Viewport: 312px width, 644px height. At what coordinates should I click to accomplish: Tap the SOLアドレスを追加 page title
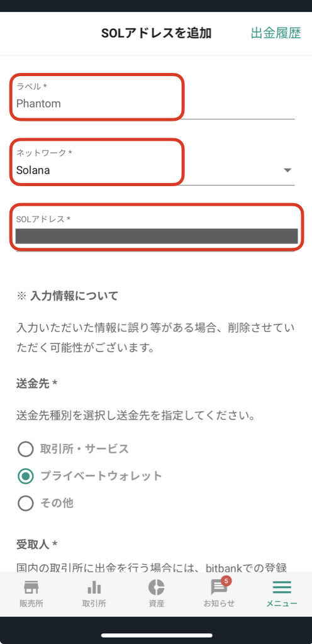coord(157,33)
